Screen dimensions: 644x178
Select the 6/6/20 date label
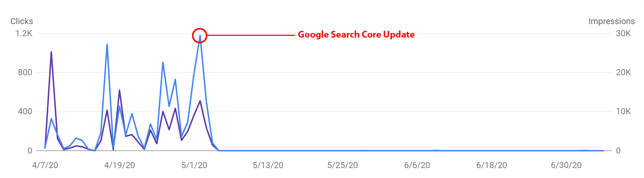click(417, 165)
